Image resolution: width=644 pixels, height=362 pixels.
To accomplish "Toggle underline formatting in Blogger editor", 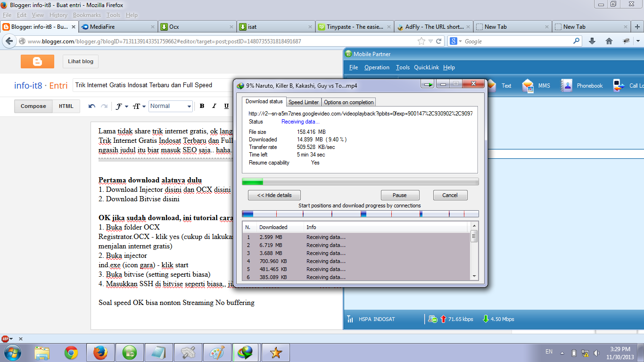I will [226, 106].
